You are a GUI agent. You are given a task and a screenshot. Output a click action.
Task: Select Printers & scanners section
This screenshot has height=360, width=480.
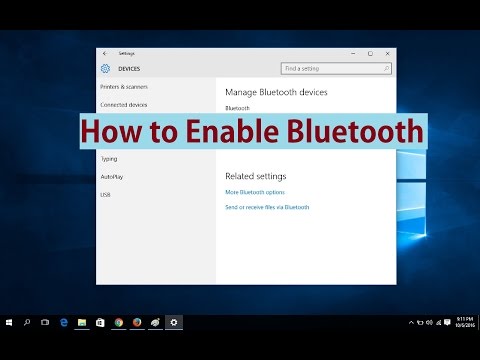tap(124, 87)
